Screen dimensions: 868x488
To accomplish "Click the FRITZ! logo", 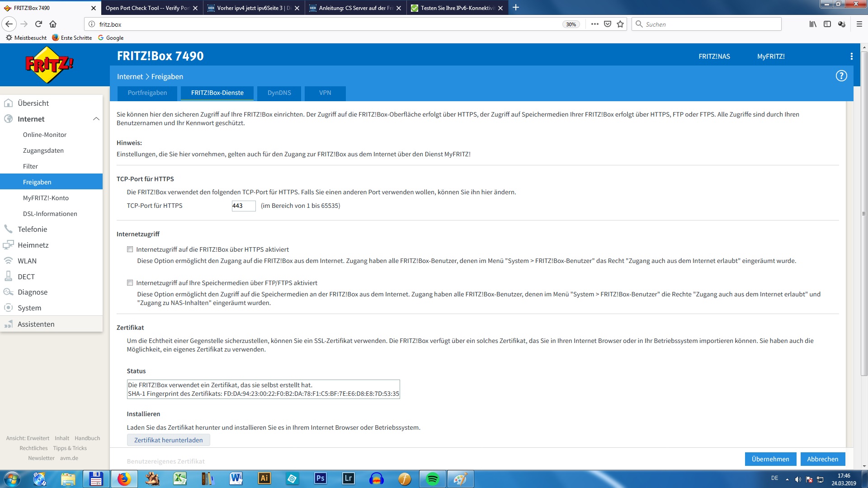I will (49, 65).
